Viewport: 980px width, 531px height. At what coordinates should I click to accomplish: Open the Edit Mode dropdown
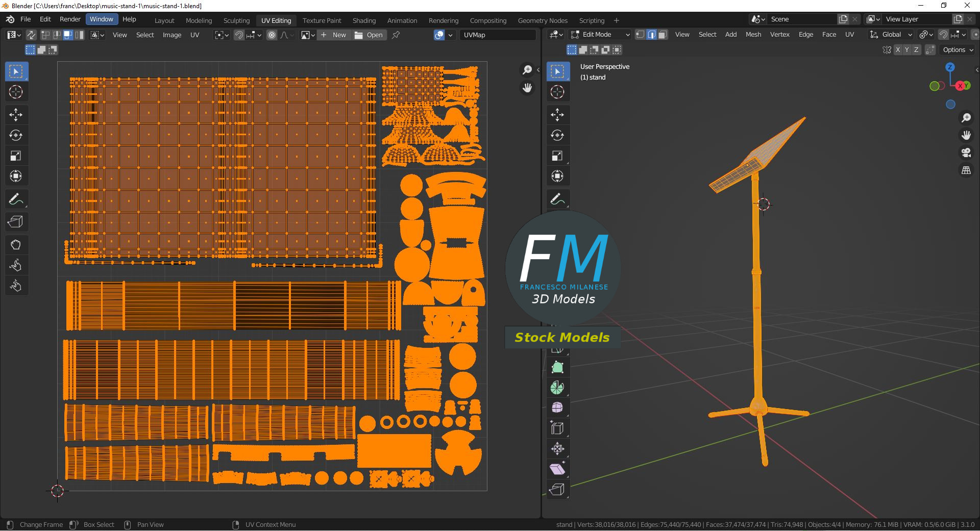601,35
